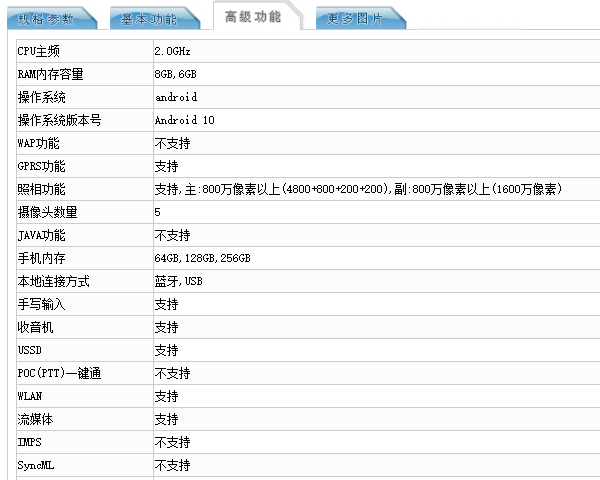Click 支持 in the 手写输入 row
600x480 pixels.
tap(166, 304)
